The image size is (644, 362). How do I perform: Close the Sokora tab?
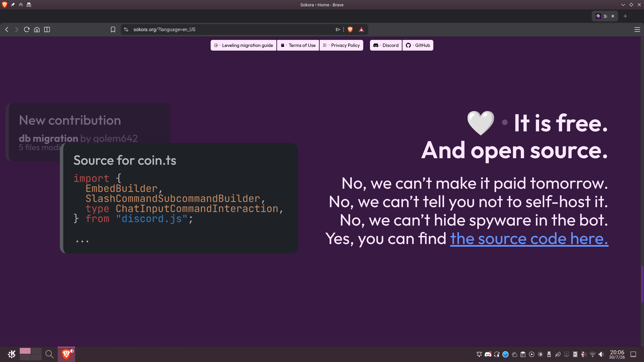click(613, 16)
